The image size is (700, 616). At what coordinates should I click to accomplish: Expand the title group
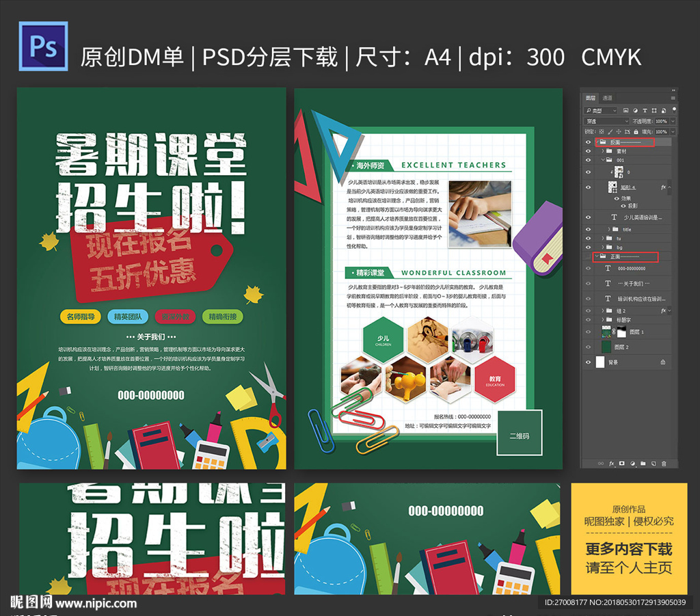coord(609,229)
